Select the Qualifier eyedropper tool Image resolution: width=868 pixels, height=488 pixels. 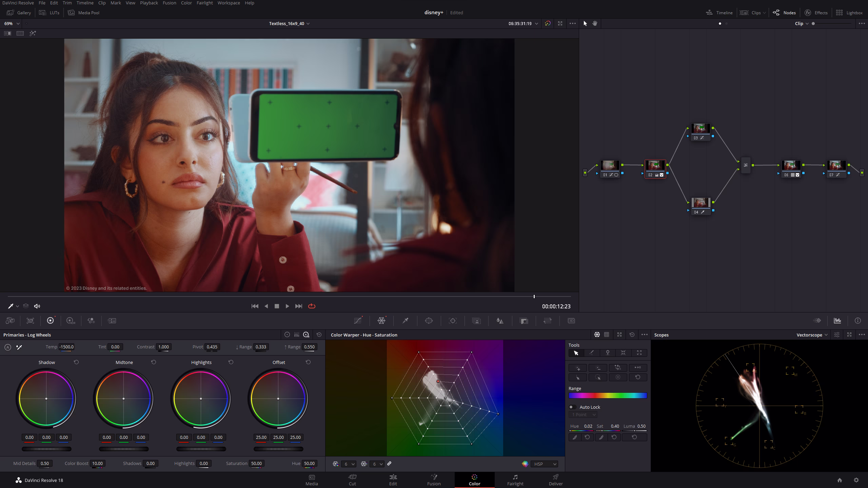pyautogui.click(x=405, y=321)
